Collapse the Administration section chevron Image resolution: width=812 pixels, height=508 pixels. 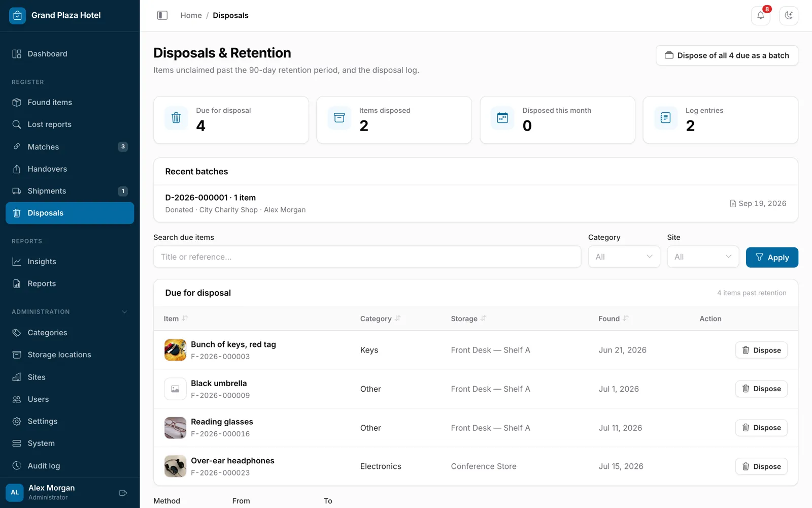pyautogui.click(x=124, y=312)
